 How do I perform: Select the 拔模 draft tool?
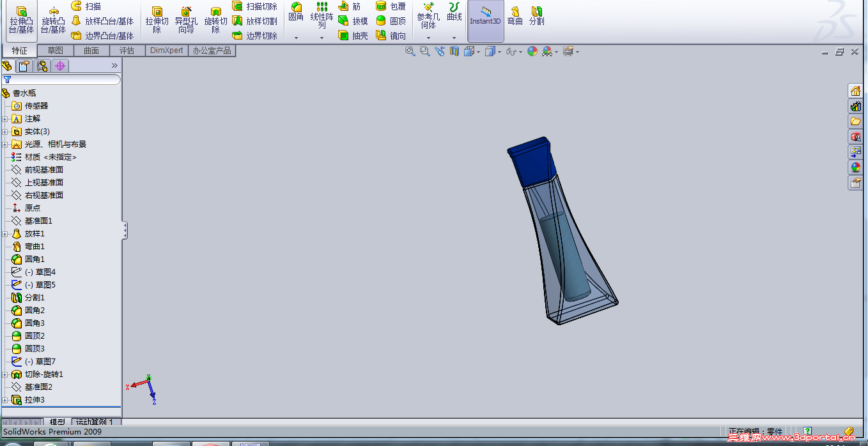(x=353, y=21)
